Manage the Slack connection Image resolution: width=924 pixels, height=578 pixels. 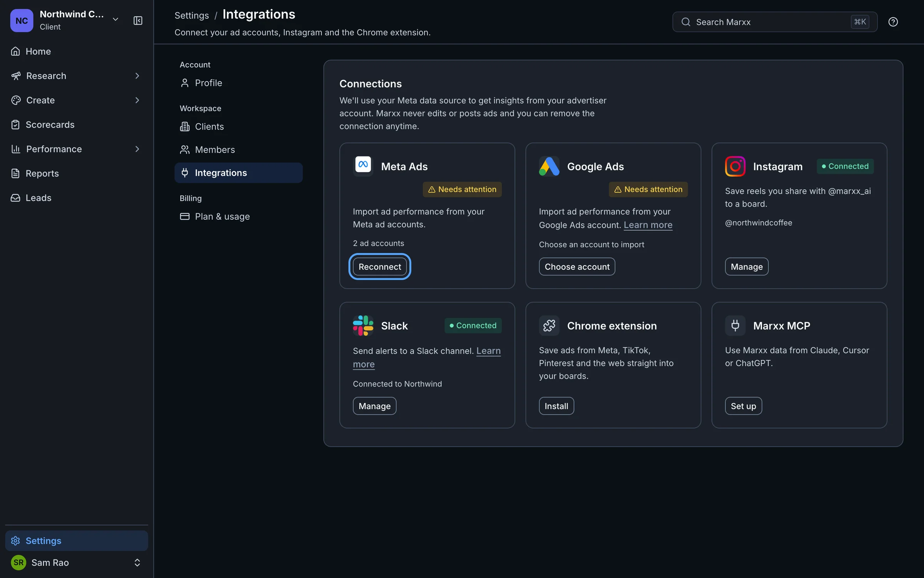point(374,406)
